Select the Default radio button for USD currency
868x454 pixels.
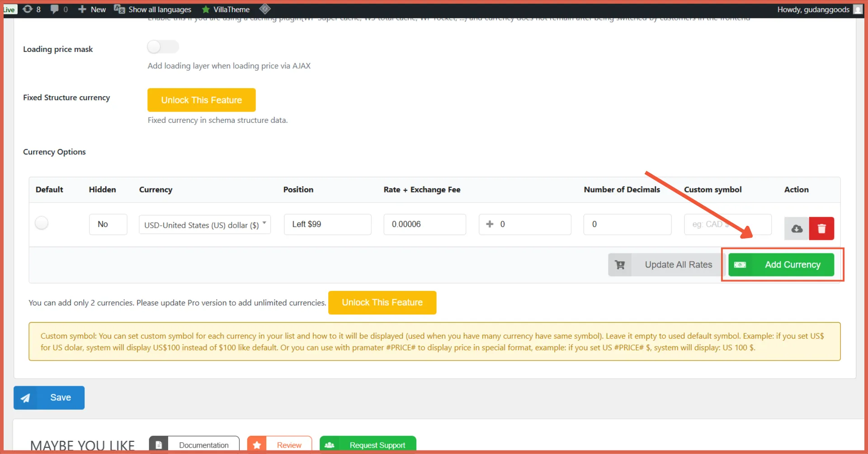click(42, 223)
